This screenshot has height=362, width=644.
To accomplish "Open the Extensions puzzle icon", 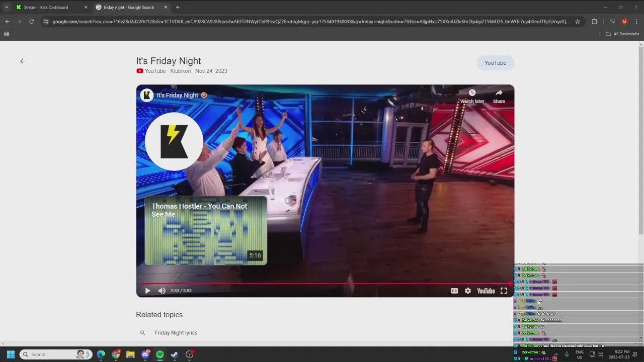I will [594, 22].
